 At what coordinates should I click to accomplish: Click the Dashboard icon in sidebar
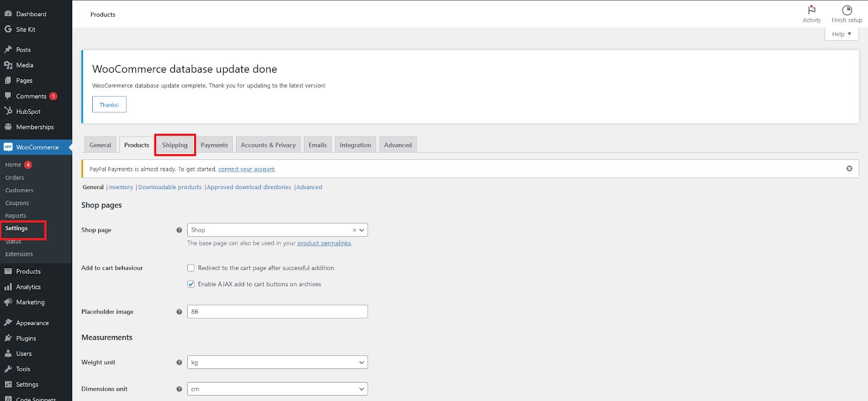[8, 14]
